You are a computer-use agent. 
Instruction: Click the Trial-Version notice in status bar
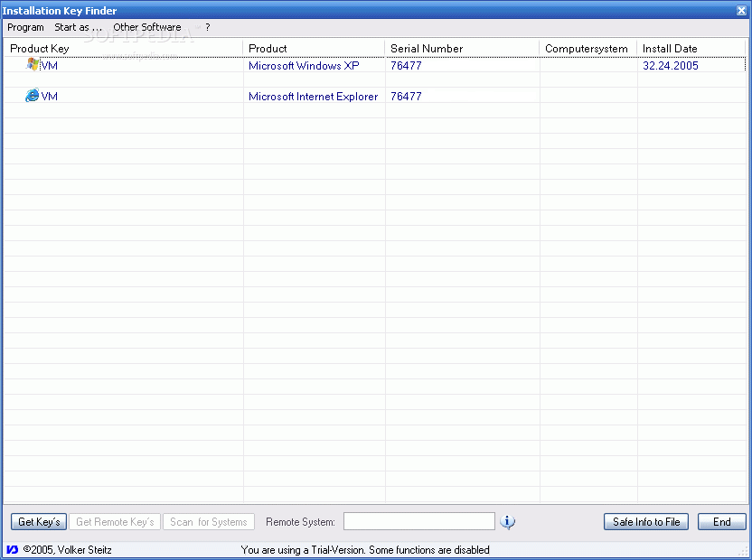[365, 550]
